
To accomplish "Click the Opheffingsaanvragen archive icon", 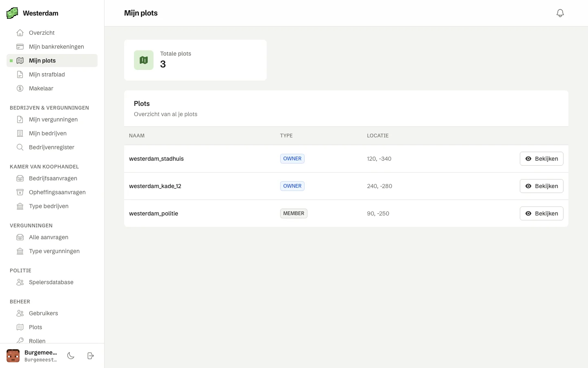I will click(20, 192).
